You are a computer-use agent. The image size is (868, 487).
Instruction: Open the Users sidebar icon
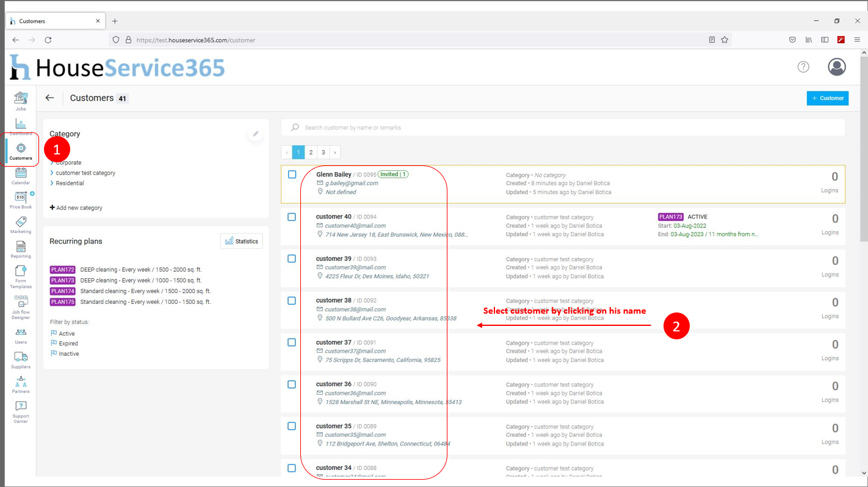[21, 335]
